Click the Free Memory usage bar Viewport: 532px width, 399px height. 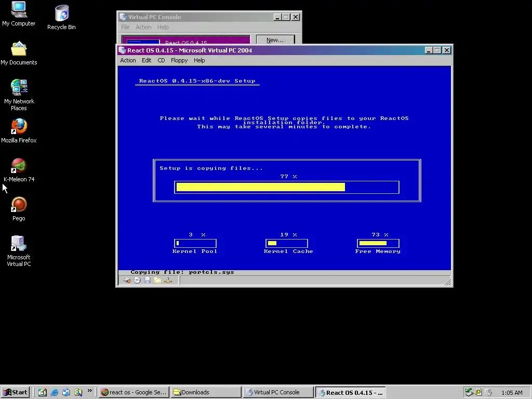pyautogui.click(x=378, y=243)
